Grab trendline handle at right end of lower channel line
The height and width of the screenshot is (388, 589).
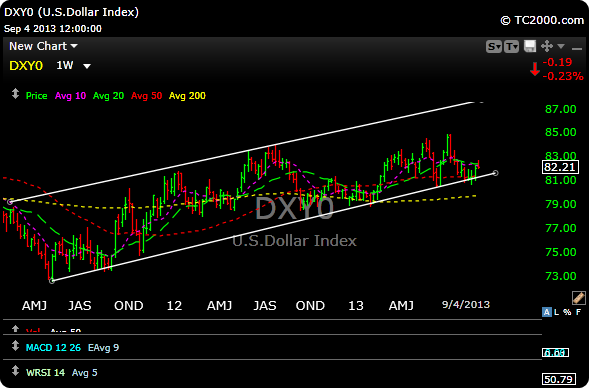(x=495, y=173)
